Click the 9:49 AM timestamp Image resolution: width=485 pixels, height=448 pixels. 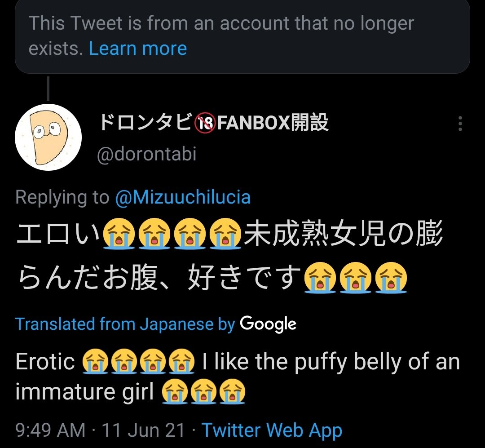click(50, 430)
